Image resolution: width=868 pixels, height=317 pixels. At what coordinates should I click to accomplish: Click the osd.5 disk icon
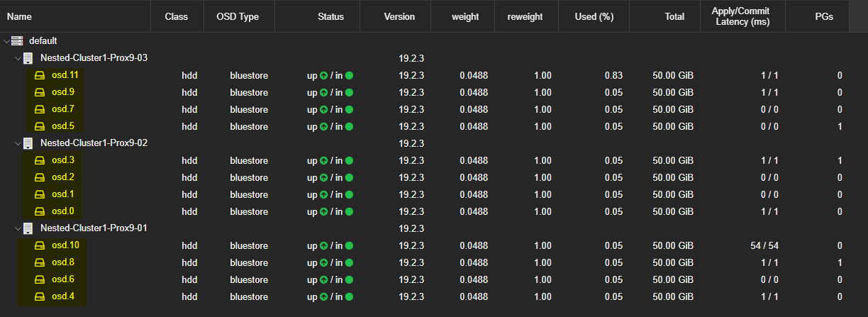40,126
